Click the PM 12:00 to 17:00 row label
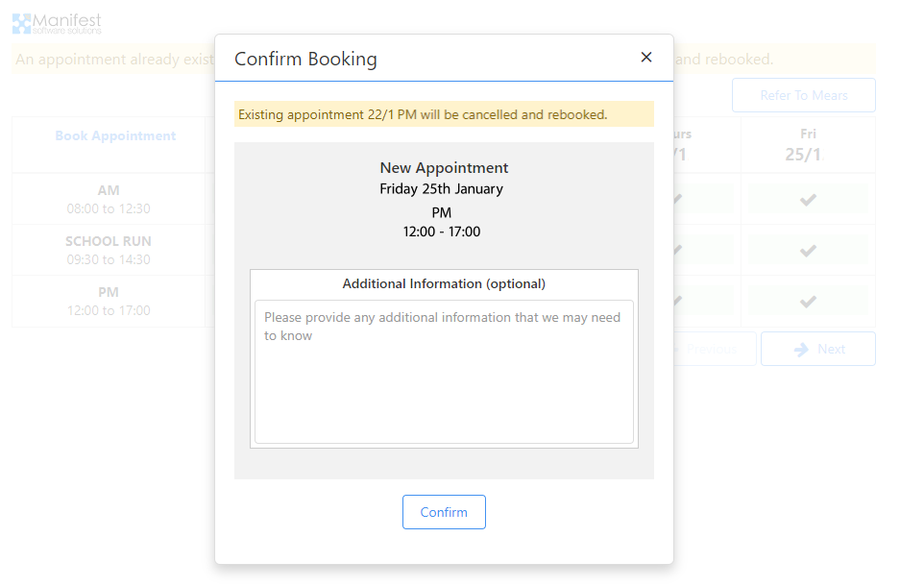The width and height of the screenshot is (924, 586). click(x=109, y=301)
